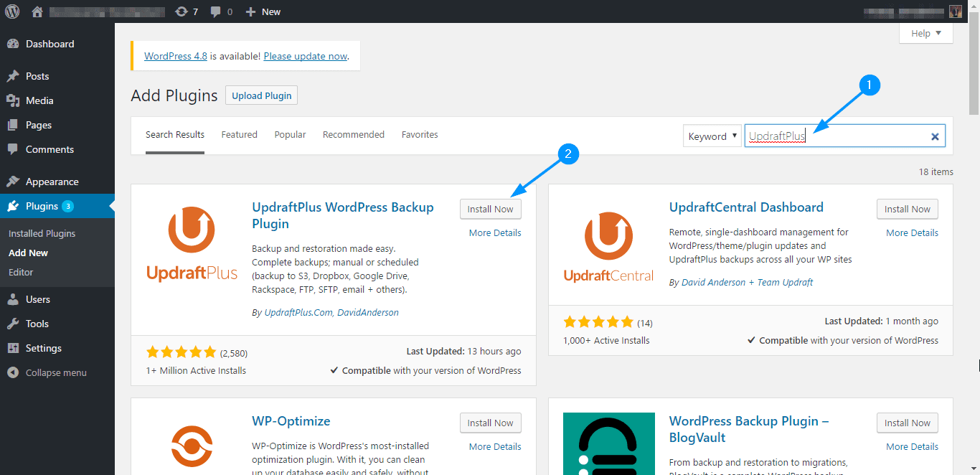The height and width of the screenshot is (475, 980).
Task: Open WP-Optimize title link
Action: click(x=291, y=421)
